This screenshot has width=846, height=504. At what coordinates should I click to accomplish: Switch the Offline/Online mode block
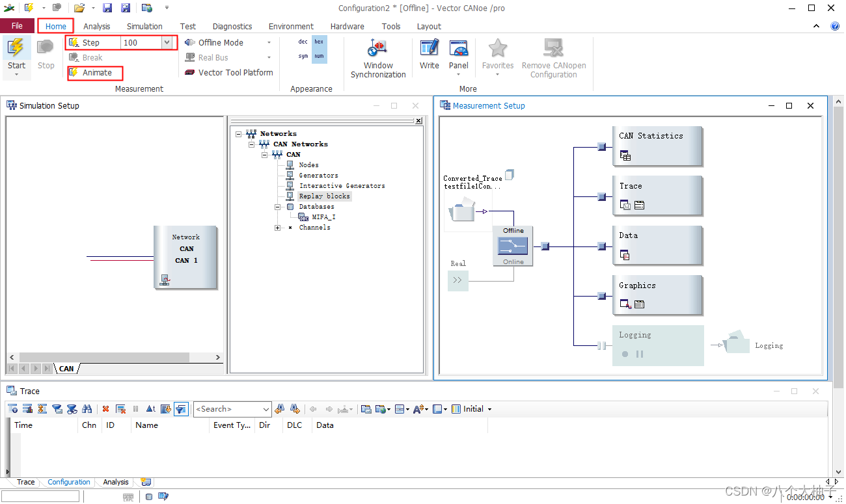pos(513,246)
